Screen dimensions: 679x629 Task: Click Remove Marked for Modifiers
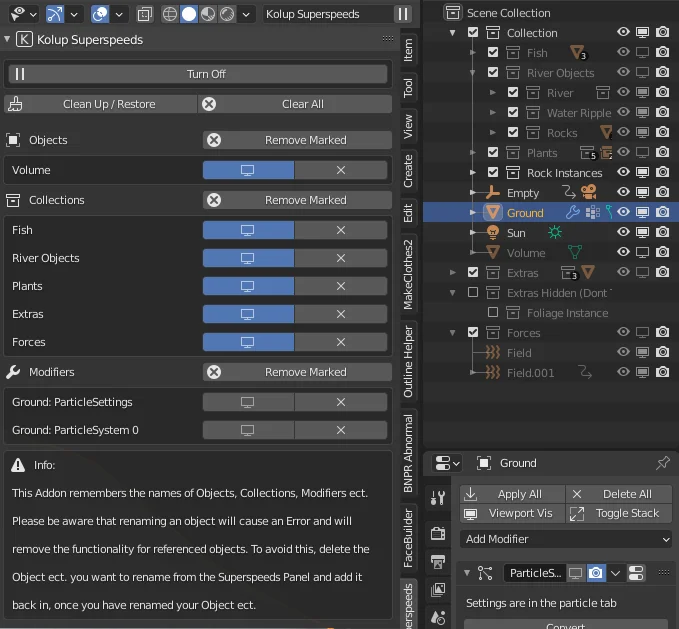[x=297, y=372]
